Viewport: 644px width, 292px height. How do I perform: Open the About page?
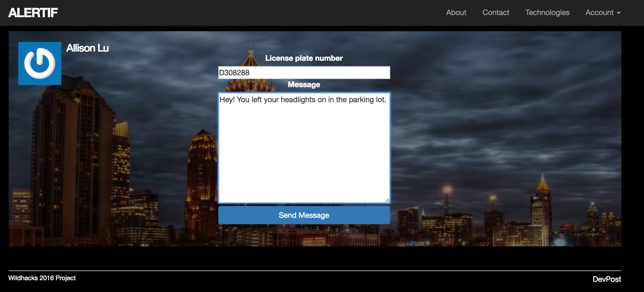456,13
